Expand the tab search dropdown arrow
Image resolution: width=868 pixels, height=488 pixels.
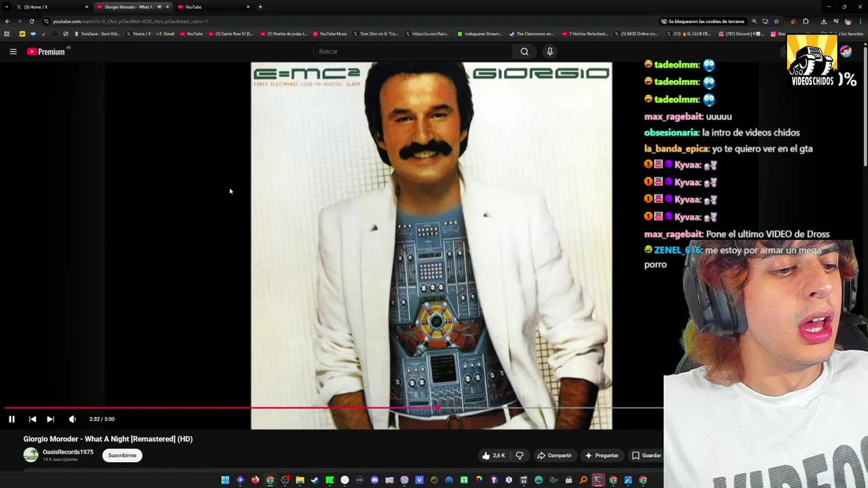tap(7, 7)
